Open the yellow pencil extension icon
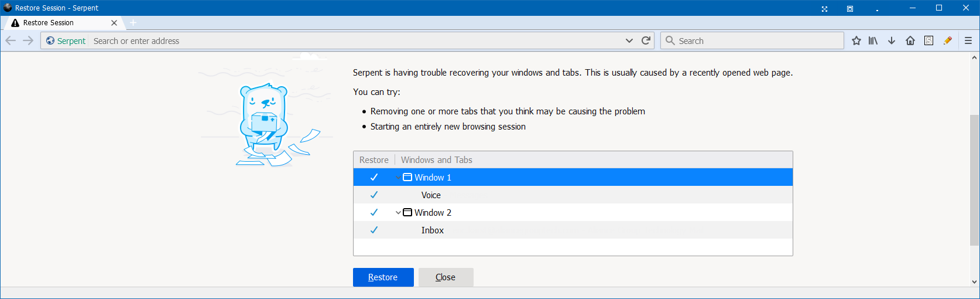Viewport: 980px width, 299px height. point(948,40)
